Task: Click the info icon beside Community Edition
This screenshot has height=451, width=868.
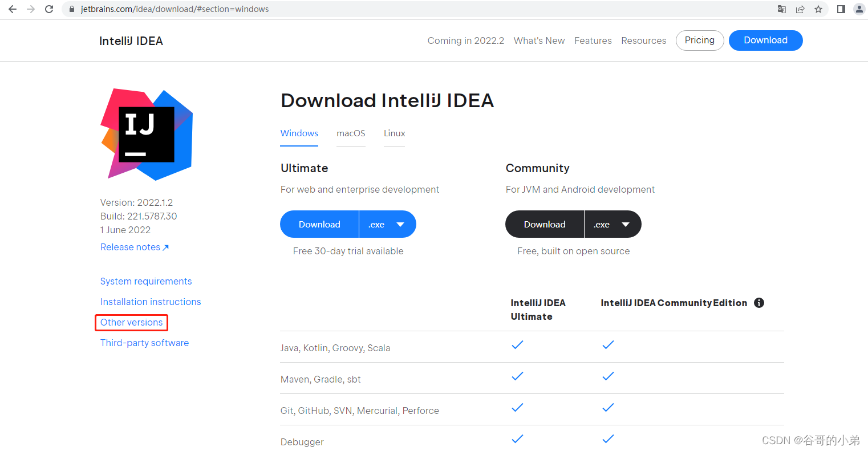Action: (x=759, y=303)
